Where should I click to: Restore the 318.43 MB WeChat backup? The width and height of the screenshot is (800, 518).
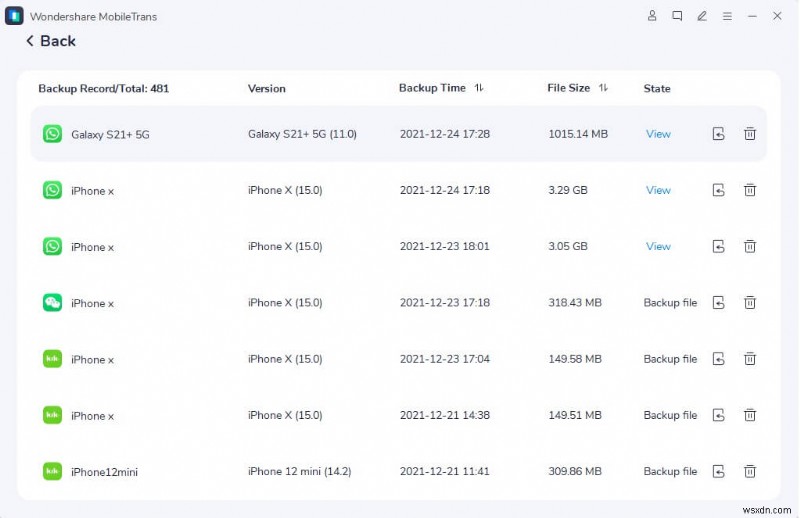(718, 303)
